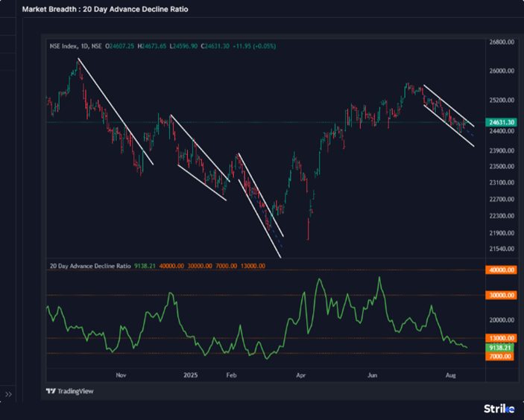Click the Aug label on time axis
This screenshot has width=524, height=420.
[x=449, y=377]
